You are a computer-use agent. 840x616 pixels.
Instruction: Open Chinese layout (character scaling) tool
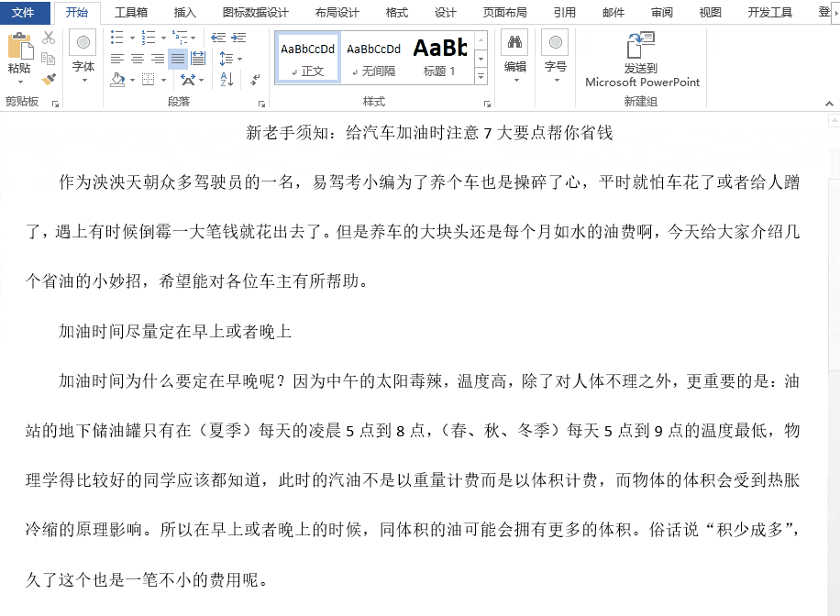[x=188, y=80]
